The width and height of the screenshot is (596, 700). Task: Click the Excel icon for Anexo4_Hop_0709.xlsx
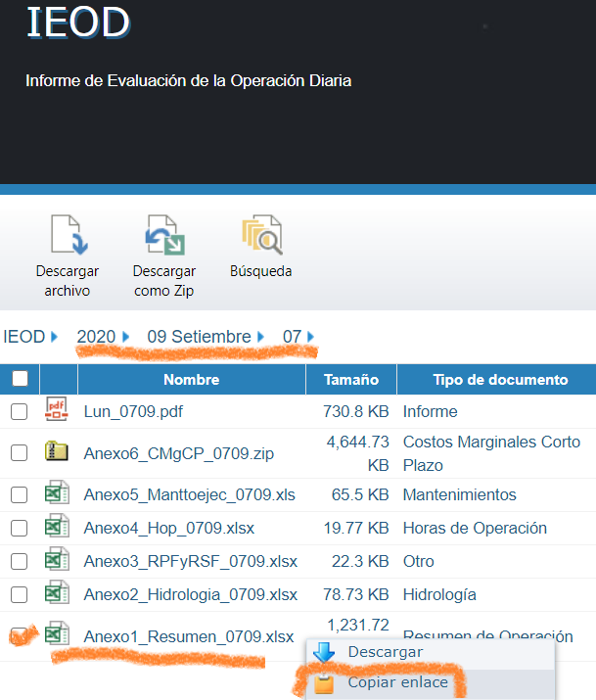click(x=57, y=528)
